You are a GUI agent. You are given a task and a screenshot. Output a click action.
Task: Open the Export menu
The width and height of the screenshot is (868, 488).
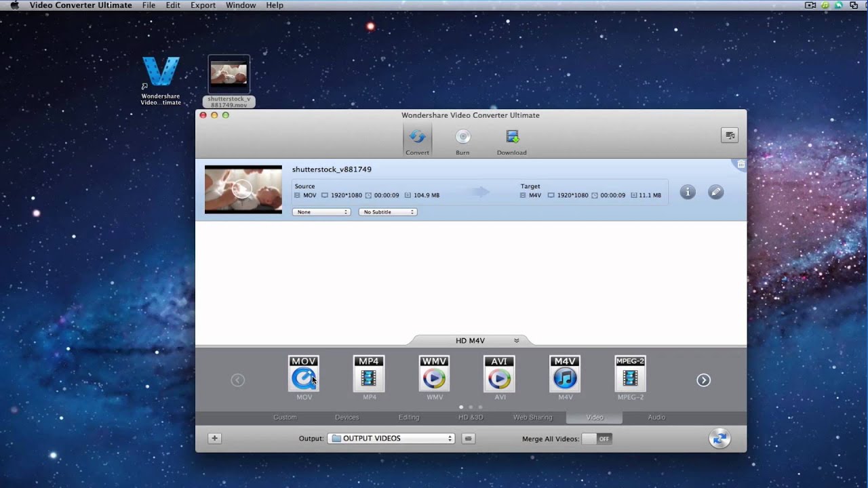(203, 5)
